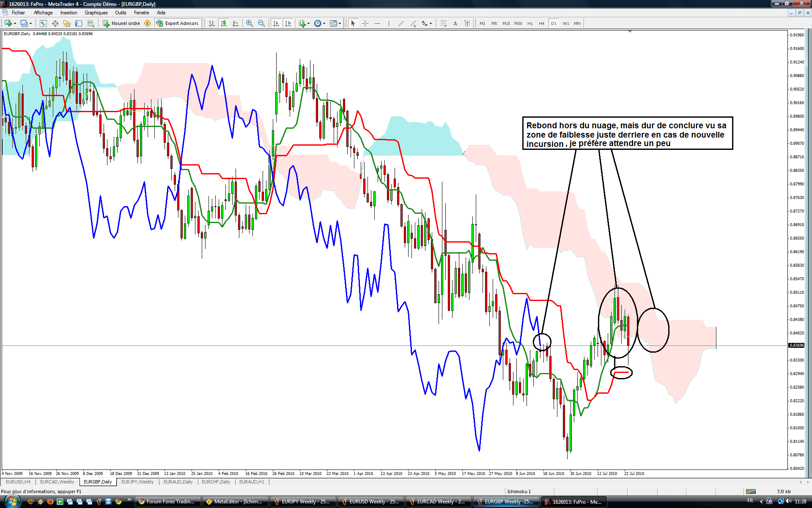The width and height of the screenshot is (812, 508).
Task: Open the Market Watch window icon
Action: tap(43, 23)
